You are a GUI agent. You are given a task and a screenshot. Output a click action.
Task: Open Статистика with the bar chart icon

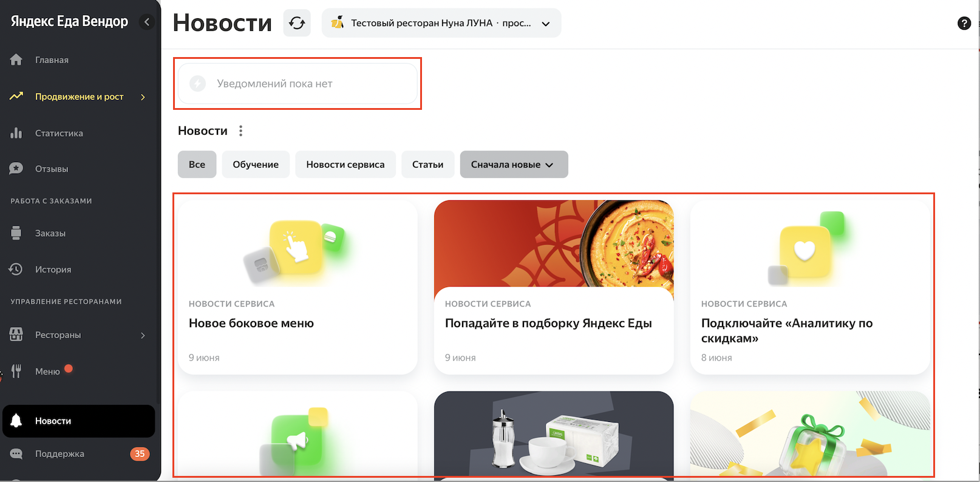pos(16,133)
